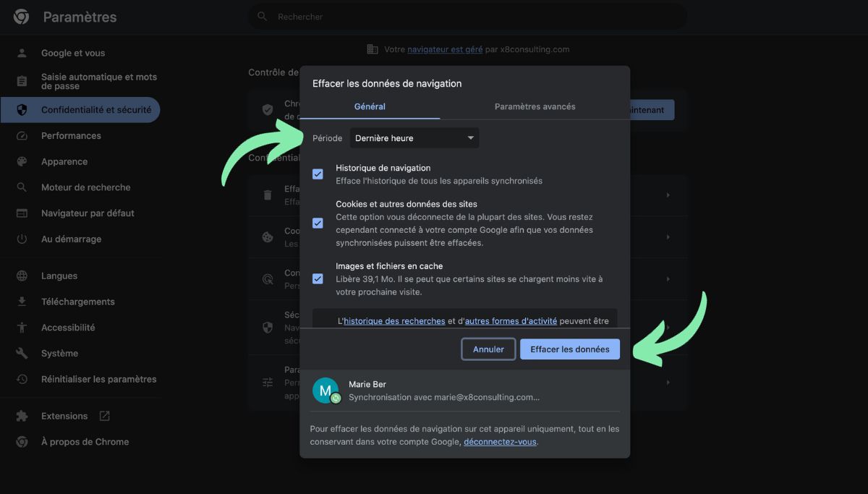This screenshot has width=868, height=494.
Task: Open Accessibilité in the sidebar
Action: tap(68, 328)
